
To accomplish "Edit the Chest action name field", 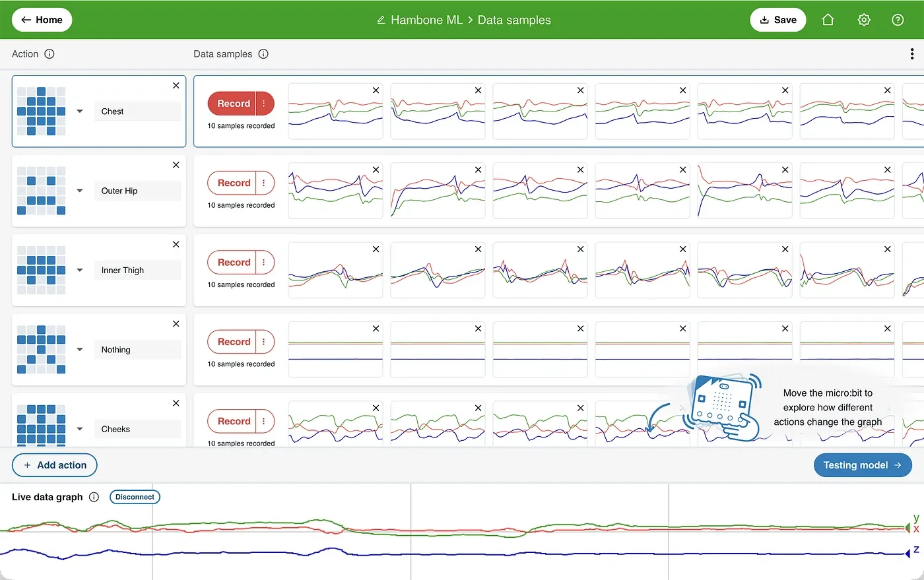I will (x=137, y=112).
